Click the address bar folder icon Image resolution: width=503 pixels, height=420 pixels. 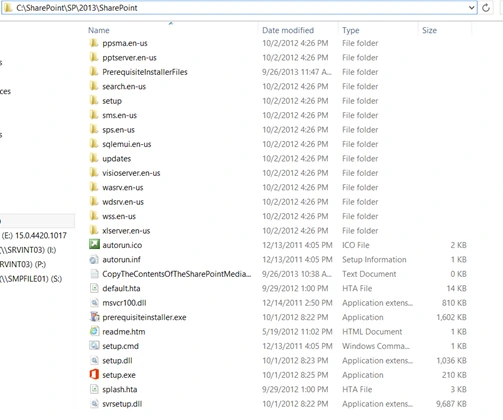coord(8,7)
